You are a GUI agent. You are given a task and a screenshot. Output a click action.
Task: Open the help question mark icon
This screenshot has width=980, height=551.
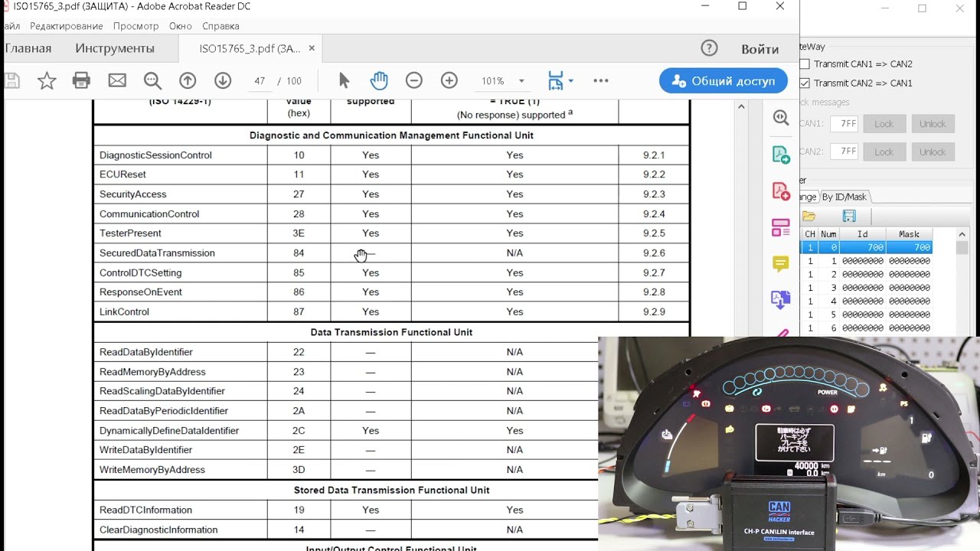point(710,48)
